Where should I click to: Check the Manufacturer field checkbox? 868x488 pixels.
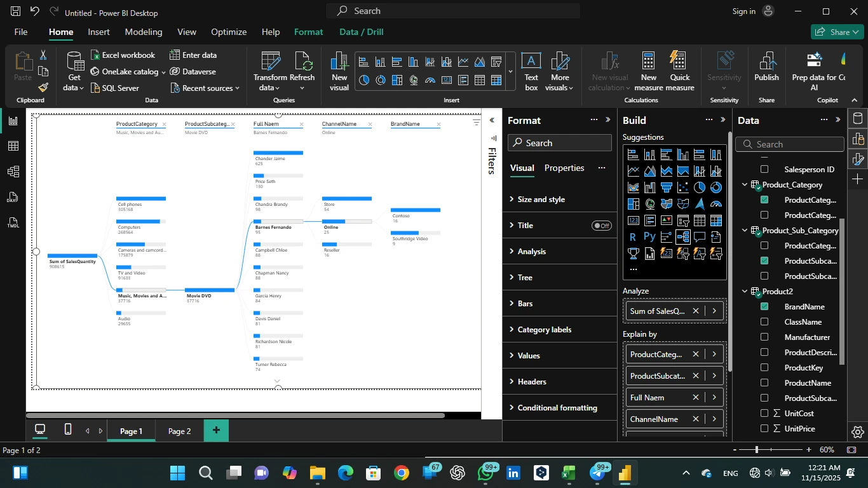(x=764, y=337)
